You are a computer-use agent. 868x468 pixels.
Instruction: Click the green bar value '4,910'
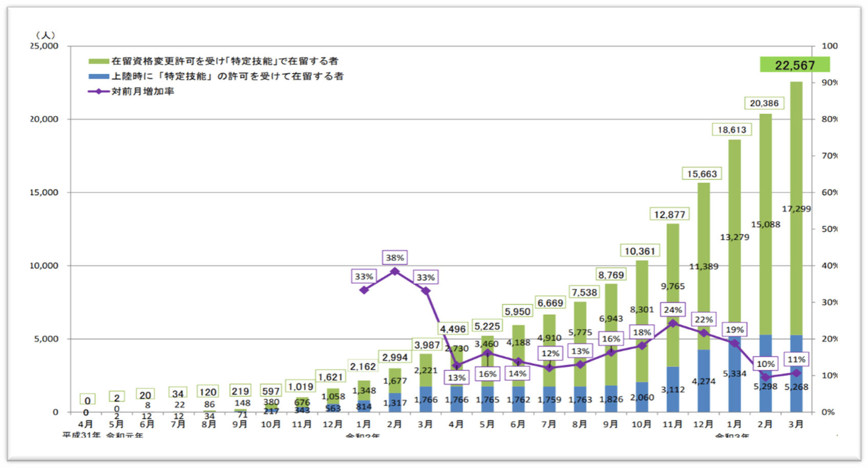click(549, 338)
